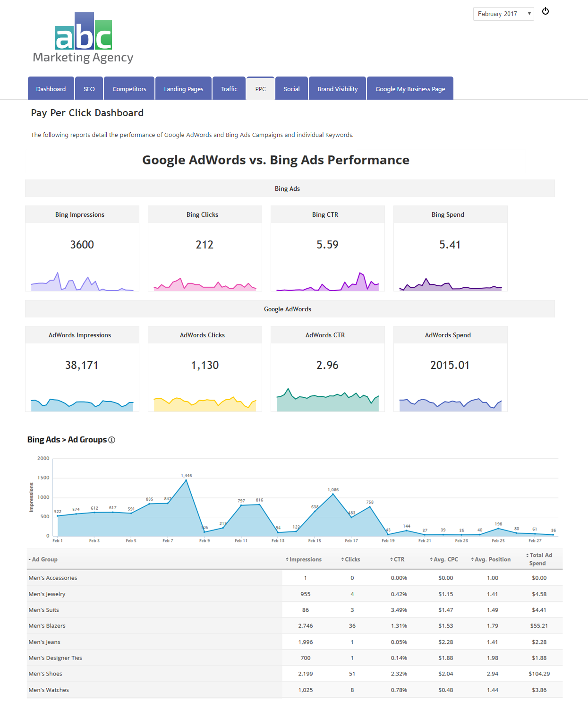Open the February 2017 date dropdown

(503, 14)
